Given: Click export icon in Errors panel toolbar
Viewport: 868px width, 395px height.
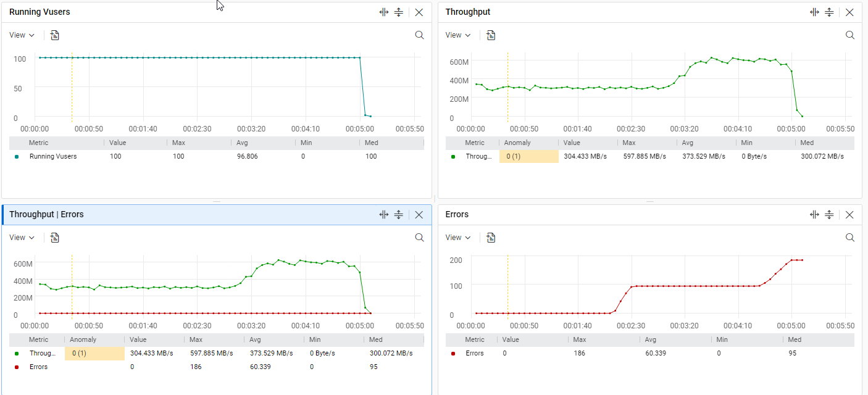Looking at the screenshot, I should pos(491,238).
